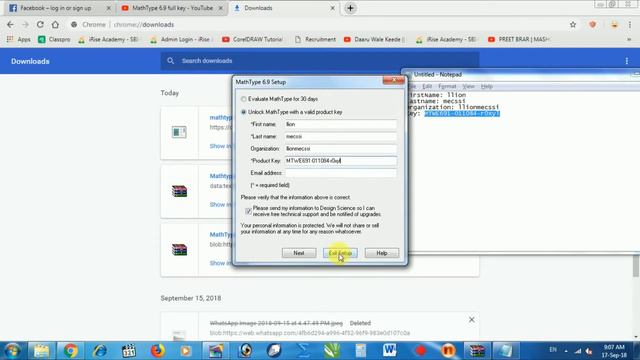Click EN language indicator in tray
Screen dimensions: 640x360
pos(553,350)
